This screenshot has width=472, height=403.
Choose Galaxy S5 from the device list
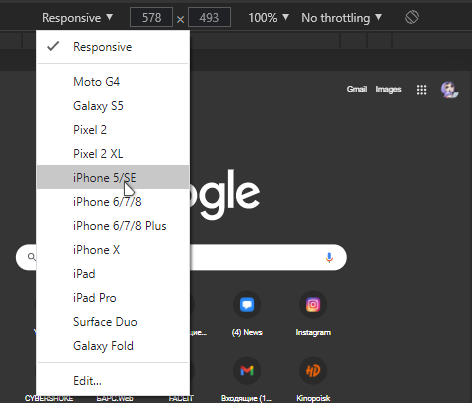(113, 106)
